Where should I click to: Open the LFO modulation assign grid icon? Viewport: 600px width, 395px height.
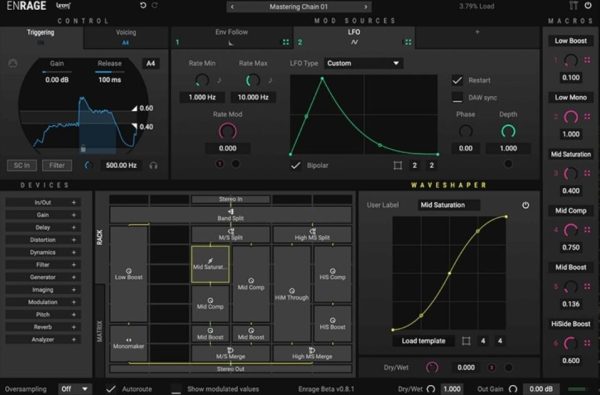[408, 42]
